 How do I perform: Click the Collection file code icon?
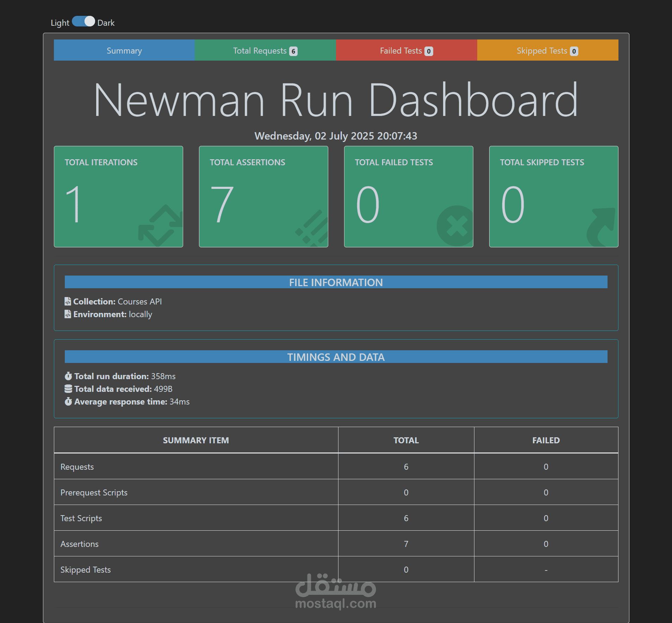[x=68, y=301]
